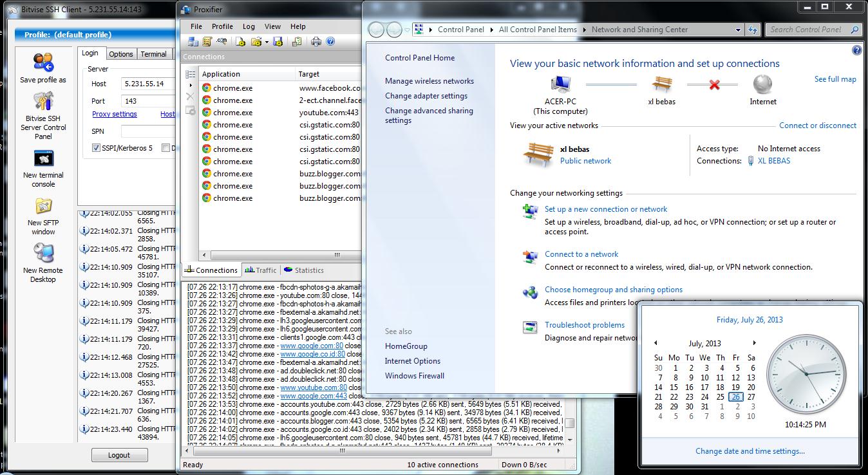
Task: Open Proxification Rules icon in Proxifier toolbar
Action: 207,42
